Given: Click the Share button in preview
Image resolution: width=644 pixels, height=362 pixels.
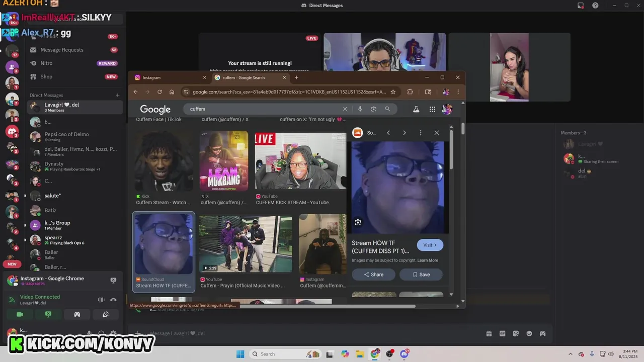Looking at the screenshot, I should (373, 275).
